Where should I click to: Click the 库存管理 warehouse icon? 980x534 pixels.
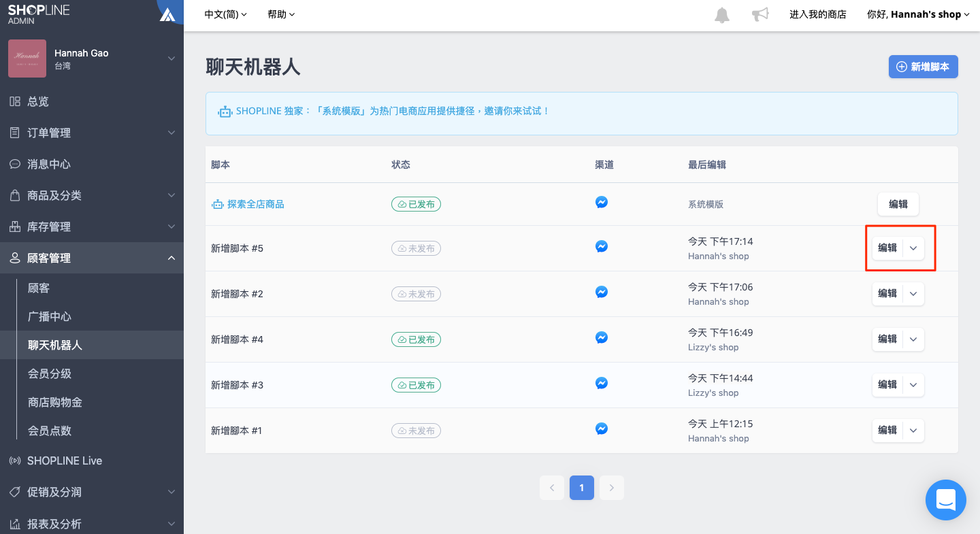click(x=14, y=227)
